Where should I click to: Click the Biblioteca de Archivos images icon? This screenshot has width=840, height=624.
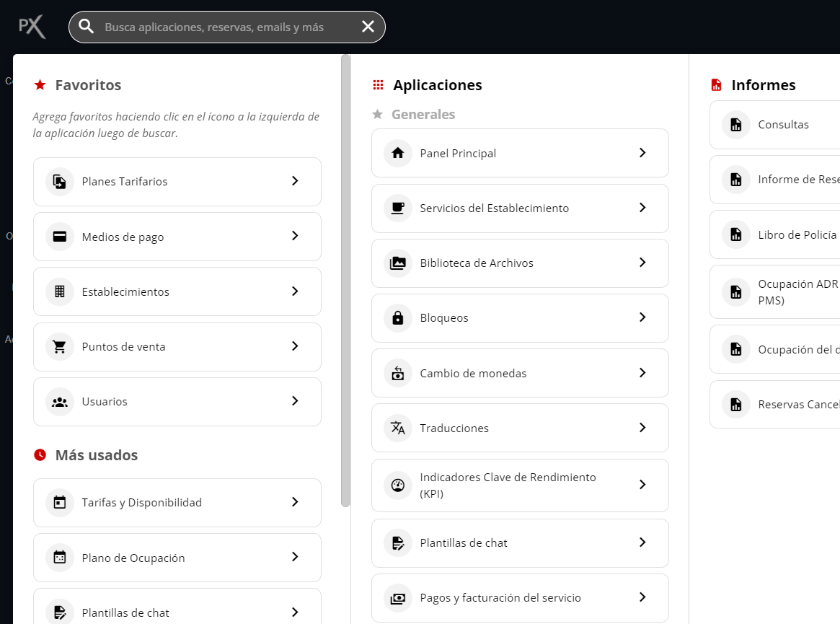398,263
